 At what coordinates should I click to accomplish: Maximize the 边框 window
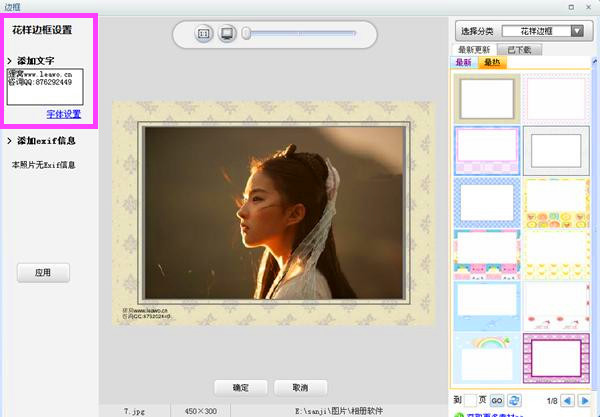(571, 7)
